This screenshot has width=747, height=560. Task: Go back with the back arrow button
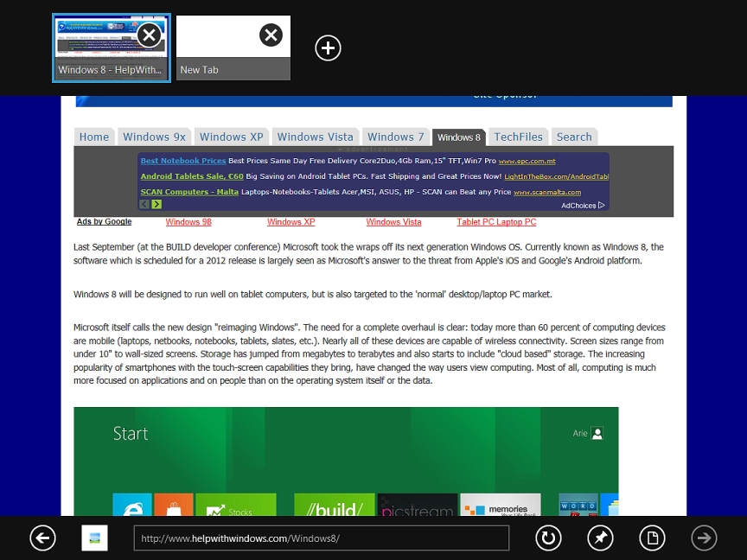pyautogui.click(x=43, y=538)
